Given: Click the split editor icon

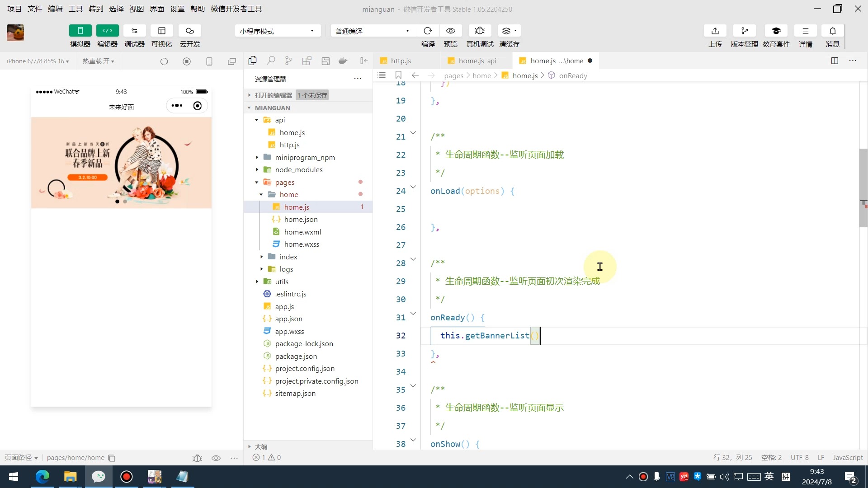Looking at the screenshot, I should pyautogui.click(x=835, y=61).
